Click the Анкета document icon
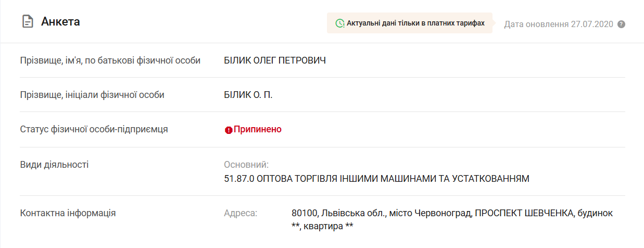644x248 pixels. [27, 22]
